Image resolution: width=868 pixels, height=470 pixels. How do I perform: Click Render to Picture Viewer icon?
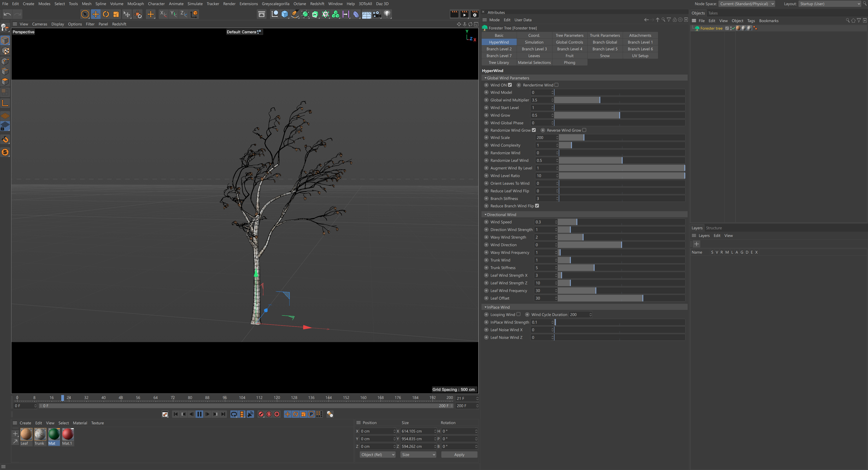[464, 14]
